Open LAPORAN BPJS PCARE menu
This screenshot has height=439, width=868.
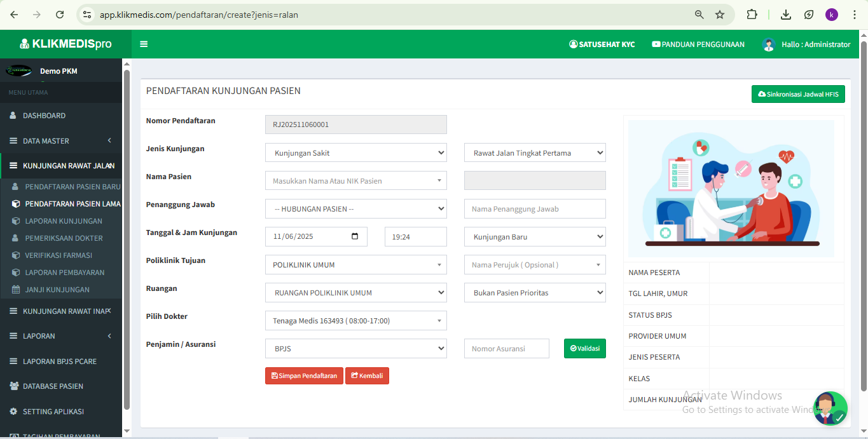point(61,361)
